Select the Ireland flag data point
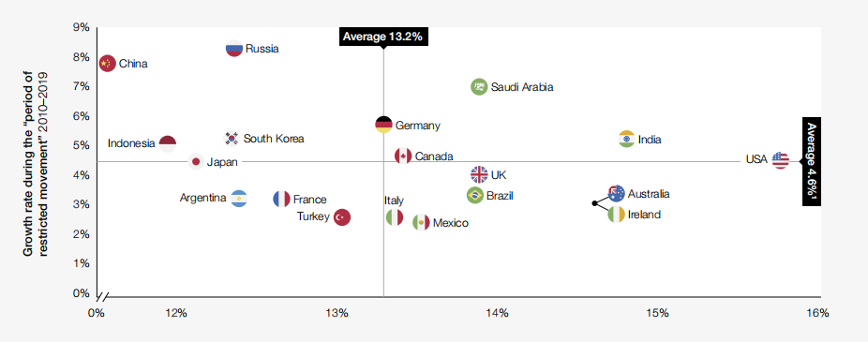This screenshot has width=868, height=342. tap(616, 215)
